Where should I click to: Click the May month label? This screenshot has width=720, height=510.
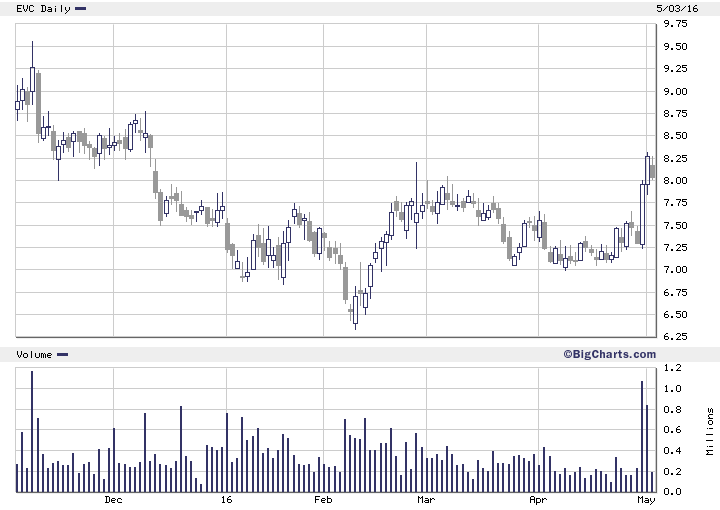click(647, 500)
